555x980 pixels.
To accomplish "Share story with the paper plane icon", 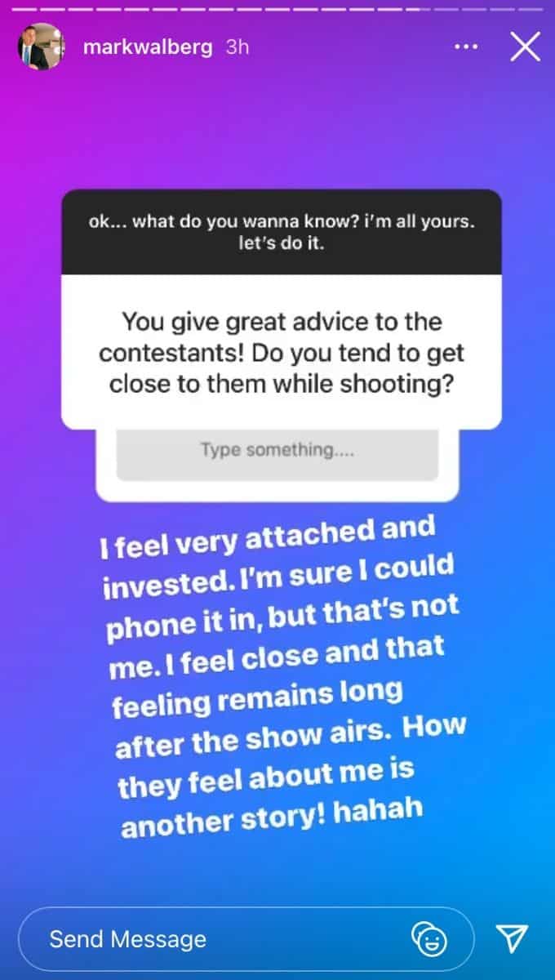I will point(512,938).
